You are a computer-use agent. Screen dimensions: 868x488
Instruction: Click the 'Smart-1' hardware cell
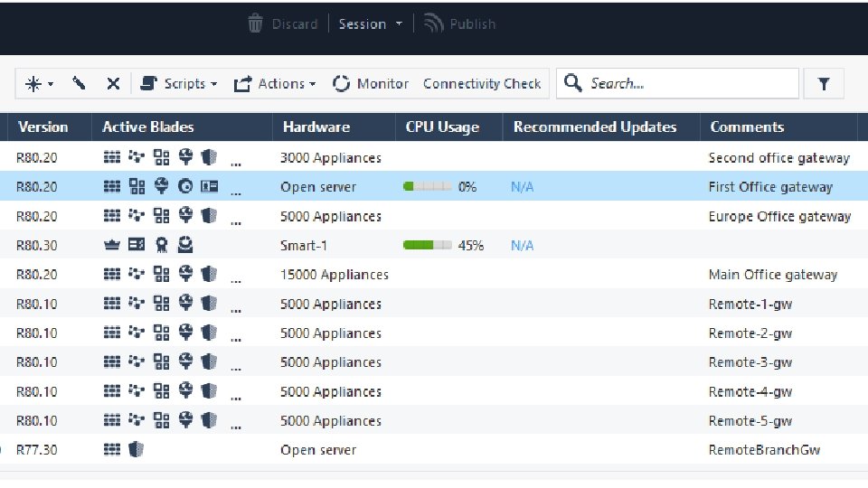tap(304, 246)
